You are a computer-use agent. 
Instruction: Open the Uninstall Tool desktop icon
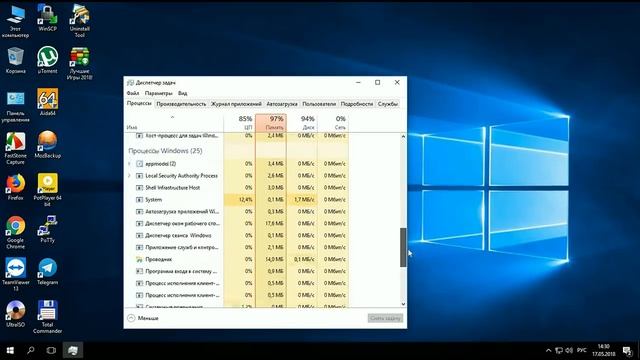[80, 20]
